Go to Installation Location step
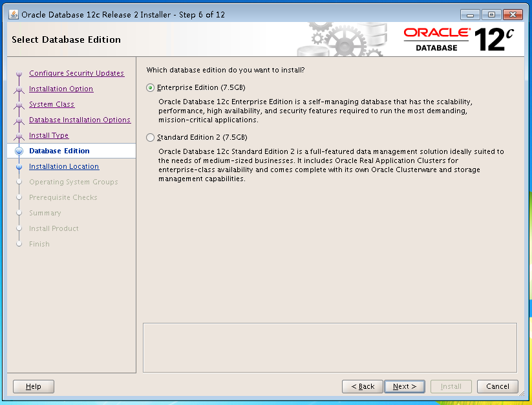 (x=64, y=166)
